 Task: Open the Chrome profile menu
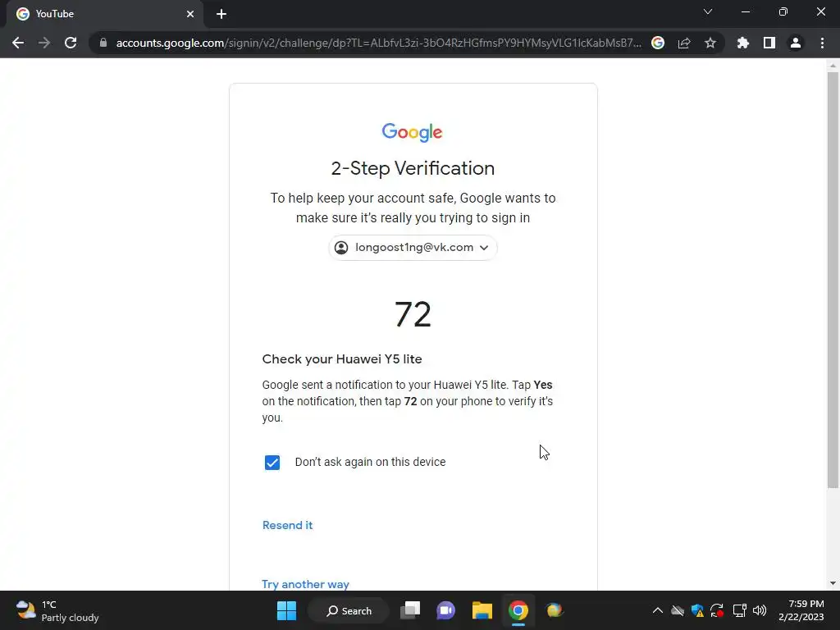click(796, 43)
